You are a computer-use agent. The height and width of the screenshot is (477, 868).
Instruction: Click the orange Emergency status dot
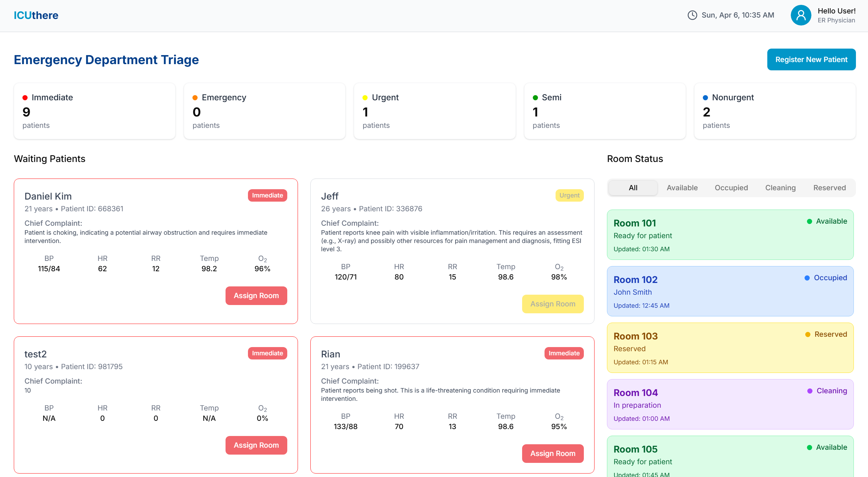[195, 98]
